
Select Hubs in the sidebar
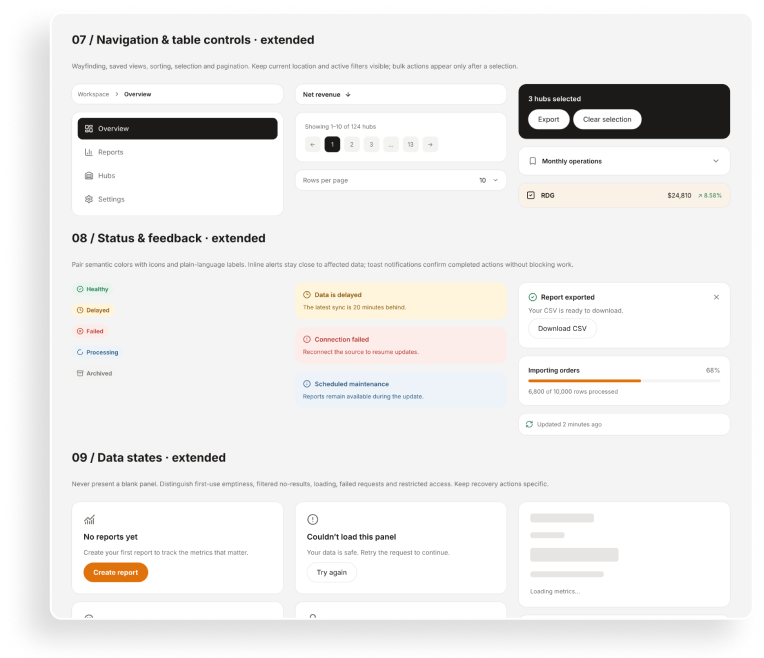177,175
